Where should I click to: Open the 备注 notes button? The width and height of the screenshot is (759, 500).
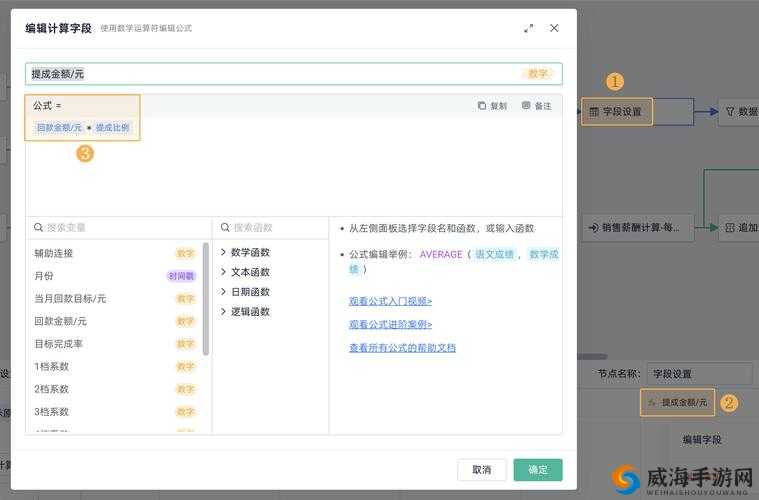[537, 106]
